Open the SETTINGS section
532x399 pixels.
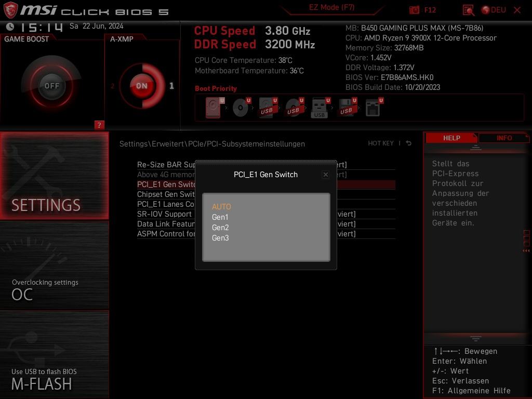[x=54, y=176]
